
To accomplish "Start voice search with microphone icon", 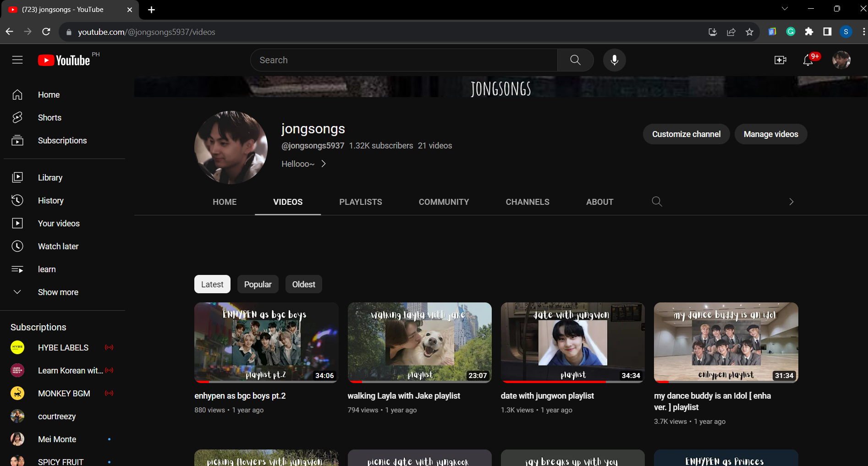I will tap(614, 60).
